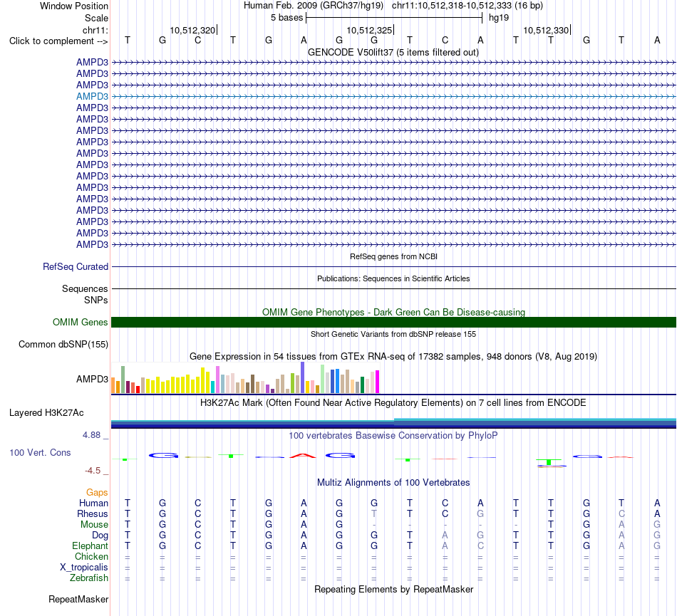Click the red A logo in PhyloP track
Viewport: 677px width, 616px height.
coord(303,456)
